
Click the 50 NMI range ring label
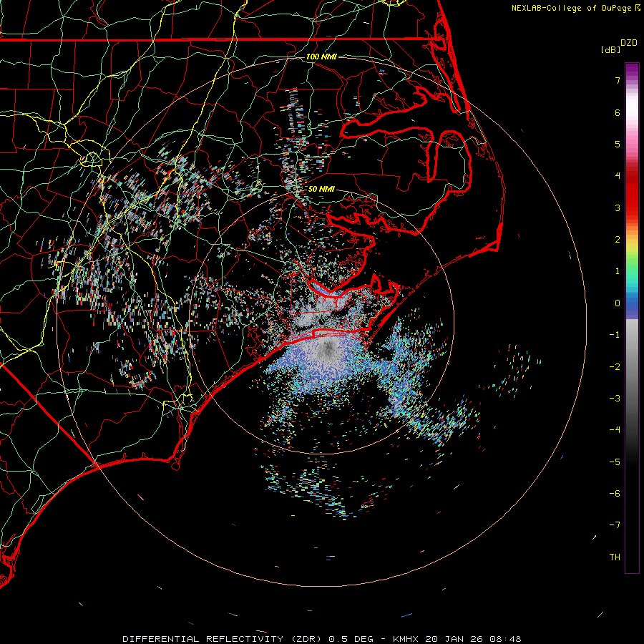(x=321, y=189)
